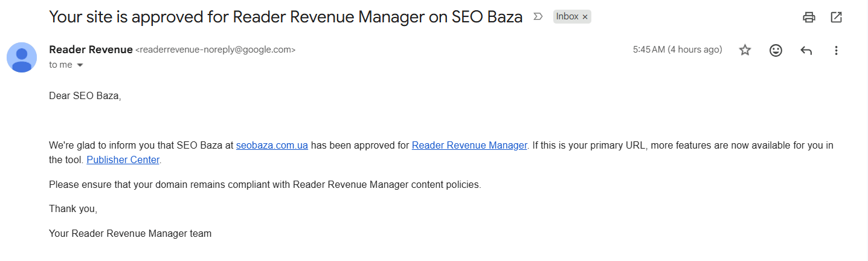
Task: Click the 'Dear SEO Baza,' greeting
Action: pyautogui.click(x=85, y=95)
